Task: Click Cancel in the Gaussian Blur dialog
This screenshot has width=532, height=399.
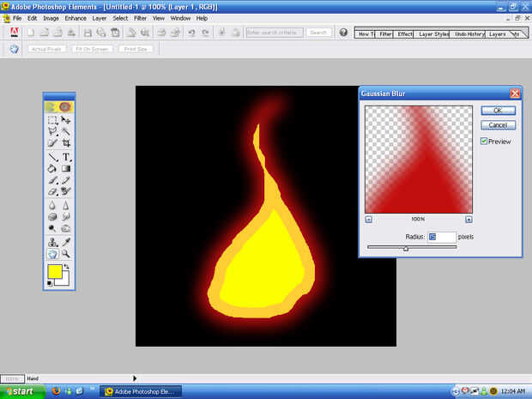Action: pos(498,125)
